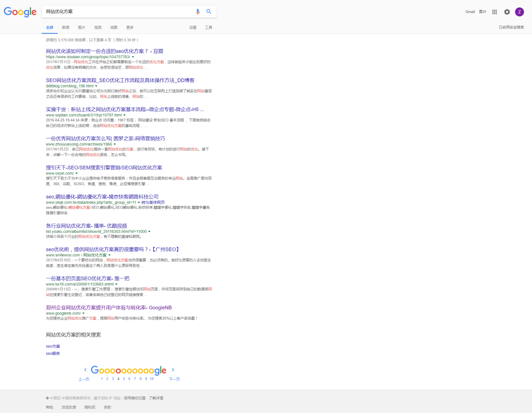Expand the ykqk.com.tw result arrow
Screen dimensions: 532x413
139,202
